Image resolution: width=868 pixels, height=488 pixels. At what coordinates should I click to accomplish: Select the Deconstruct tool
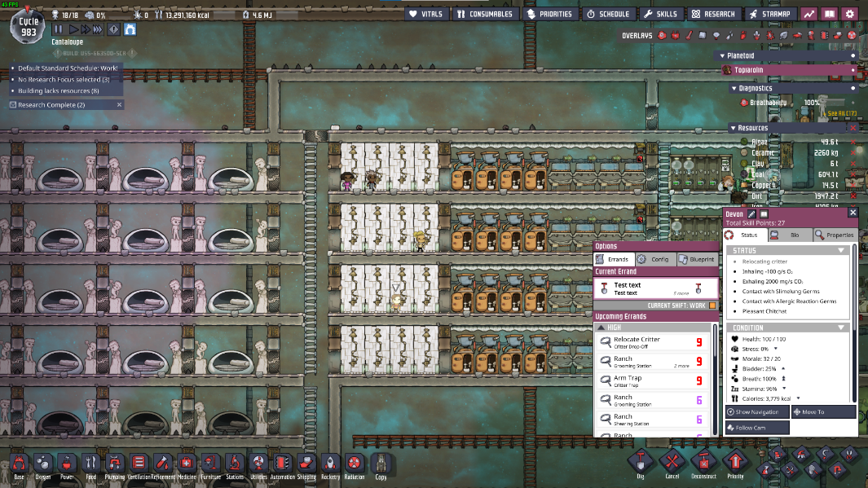(703, 461)
